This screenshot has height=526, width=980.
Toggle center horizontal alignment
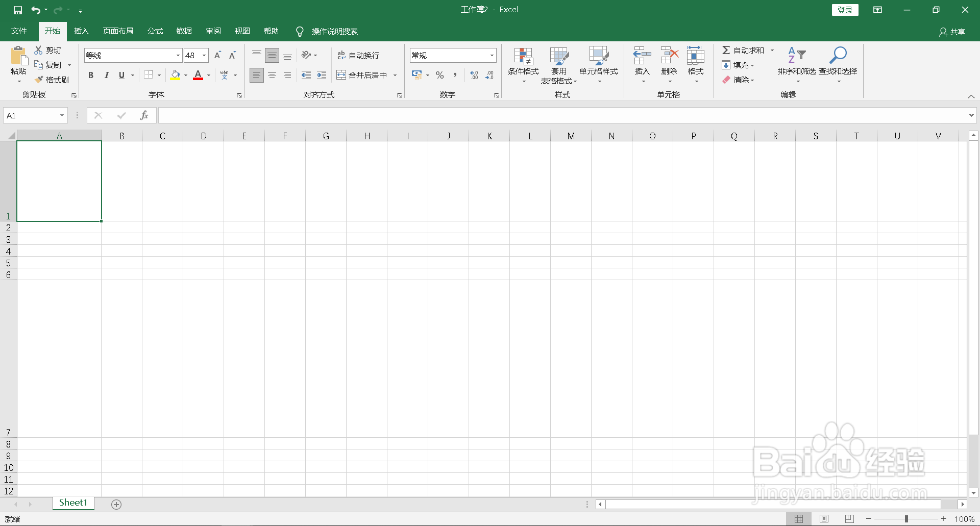point(272,75)
